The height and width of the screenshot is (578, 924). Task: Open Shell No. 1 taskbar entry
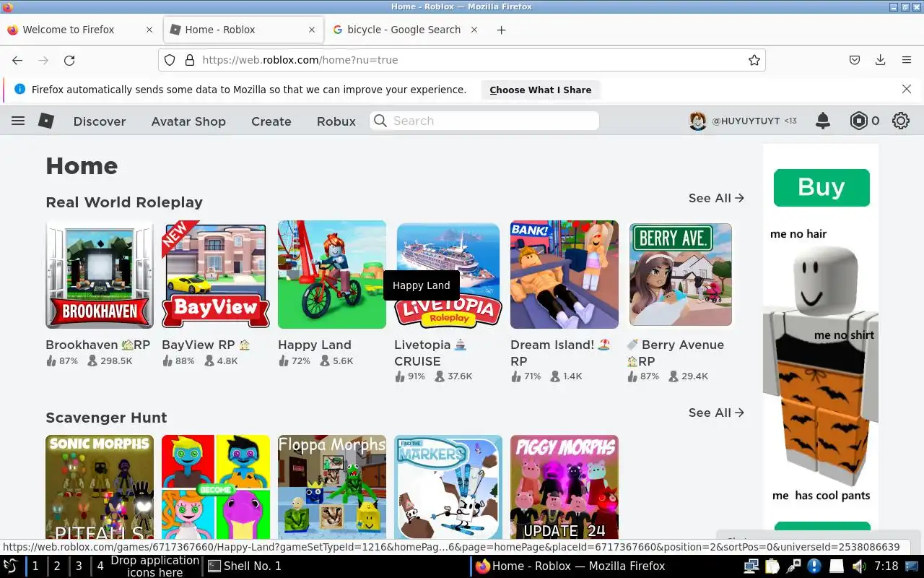(245, 566)
